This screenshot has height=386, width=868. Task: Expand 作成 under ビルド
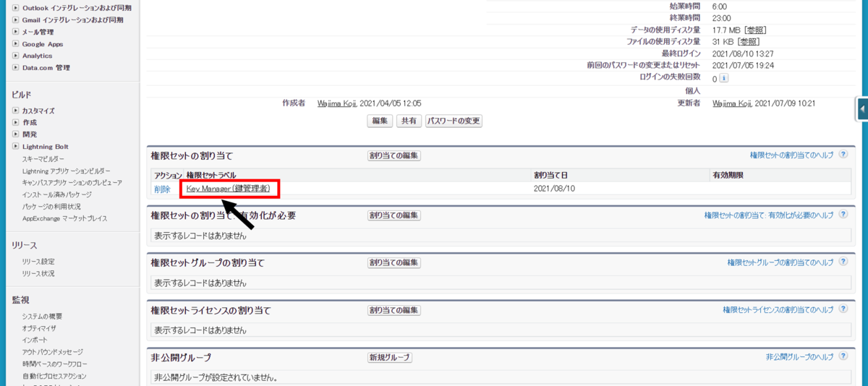(x=16, y=123)
